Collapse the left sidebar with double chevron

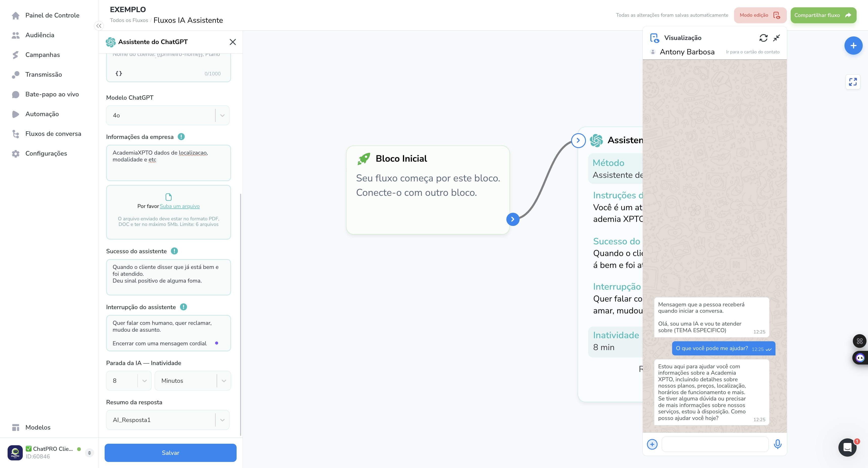coord(99,26)
